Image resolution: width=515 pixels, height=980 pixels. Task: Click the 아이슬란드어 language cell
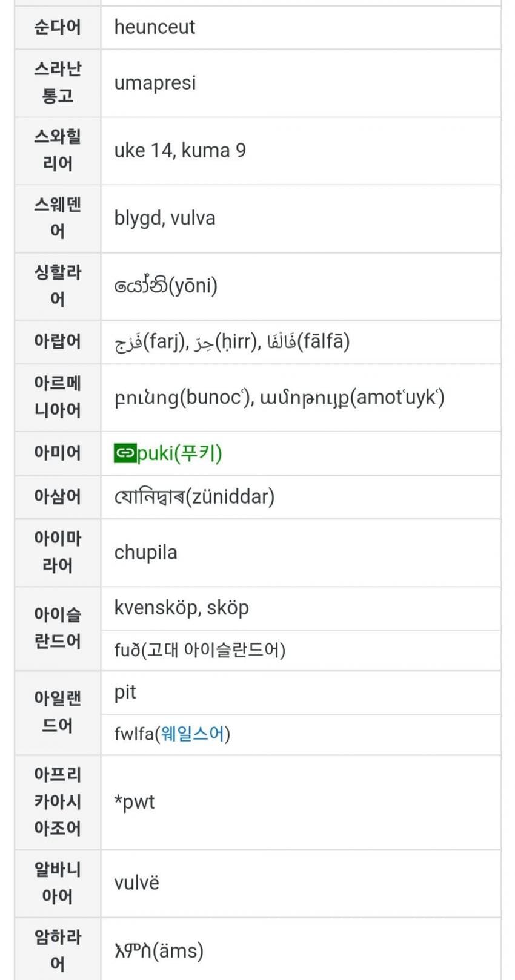click(58, 628)
